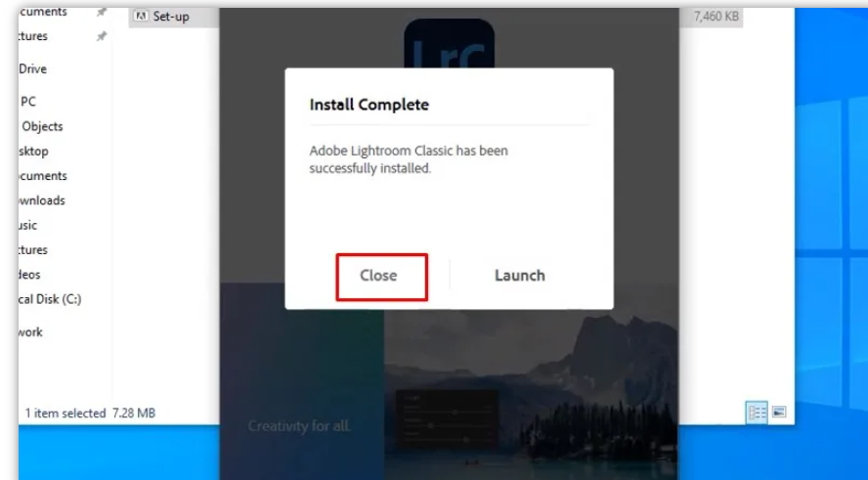Open OneDrive in the navigation pane

click(32, 69)
